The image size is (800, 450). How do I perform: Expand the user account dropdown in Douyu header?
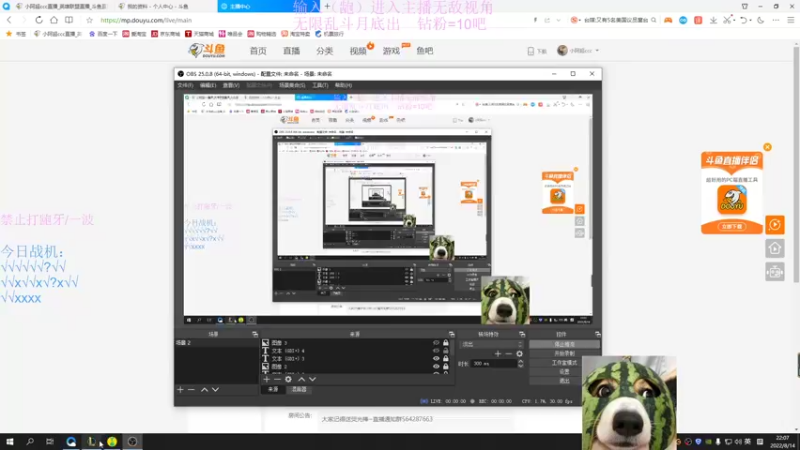click(x=597, y=51)
